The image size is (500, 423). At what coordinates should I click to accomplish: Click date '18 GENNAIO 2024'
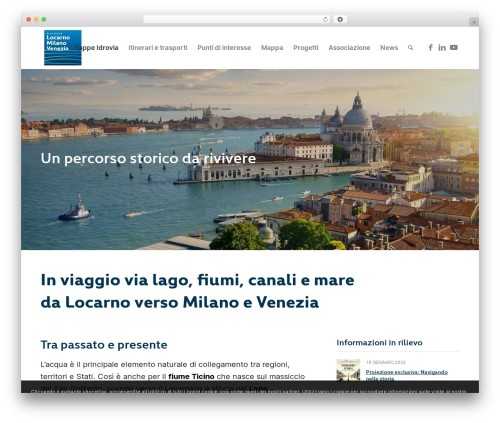point(386,362)
